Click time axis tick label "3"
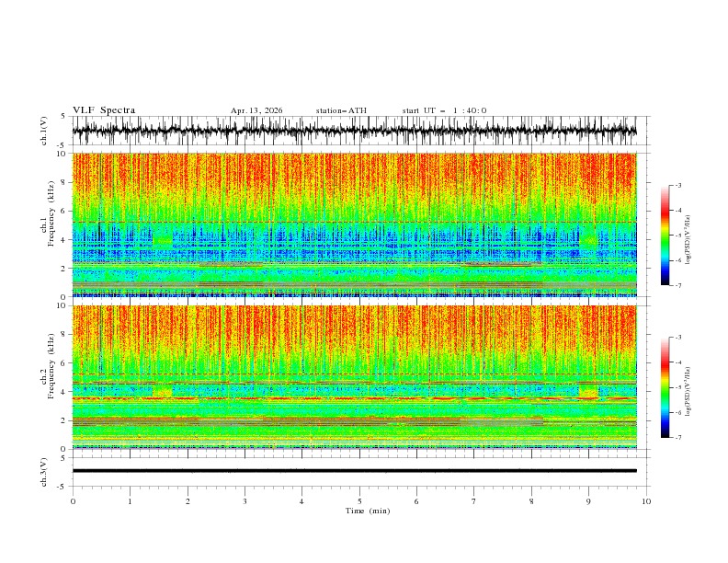The image size is (728, 563). click(x=245, y=501)
